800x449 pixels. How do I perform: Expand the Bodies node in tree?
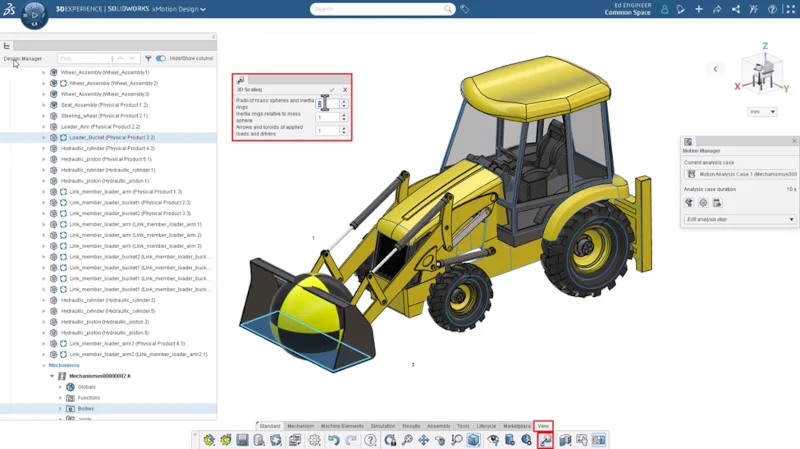pos(60,408)
